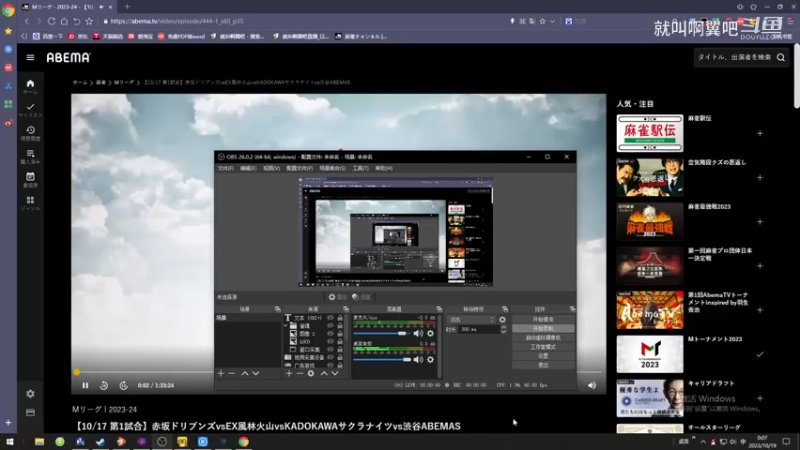Collapse the browser bookmarks sidebar toggle

coord(24,36)
